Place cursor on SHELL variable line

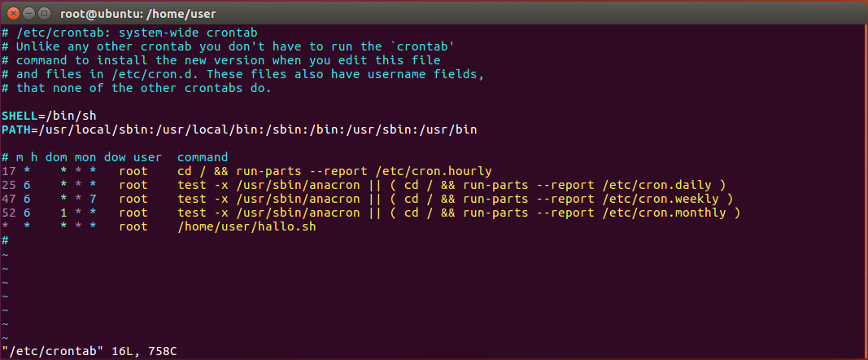(x=50, y=116)
